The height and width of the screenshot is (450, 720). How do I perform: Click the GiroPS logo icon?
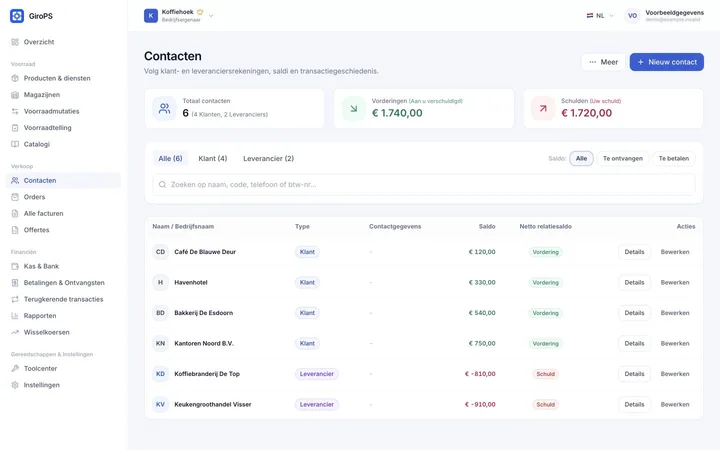[17, 16]
